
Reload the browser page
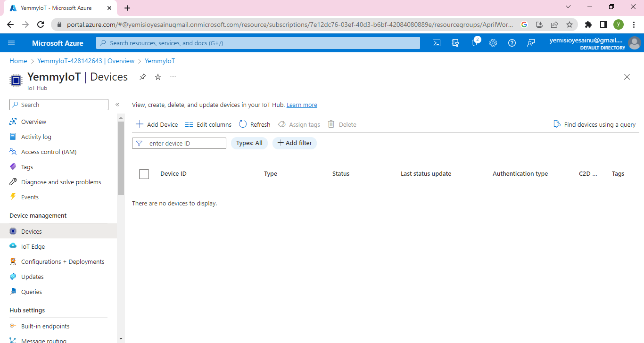tap(41, 24)
